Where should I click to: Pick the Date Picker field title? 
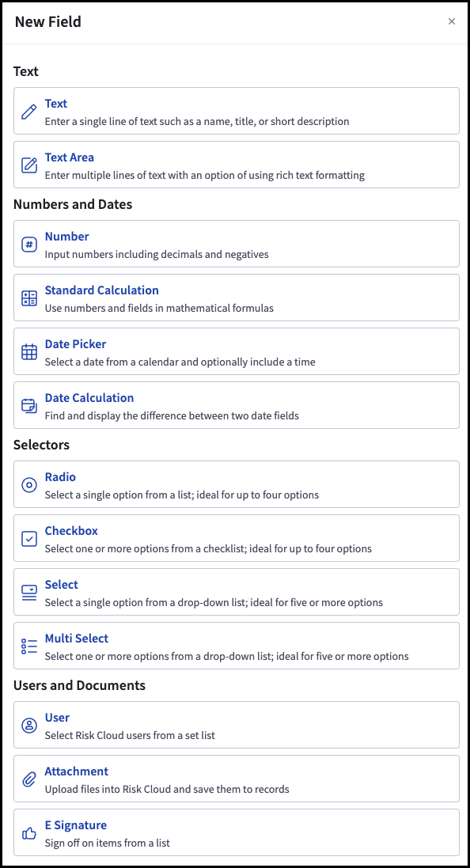[x=75, y=343]
